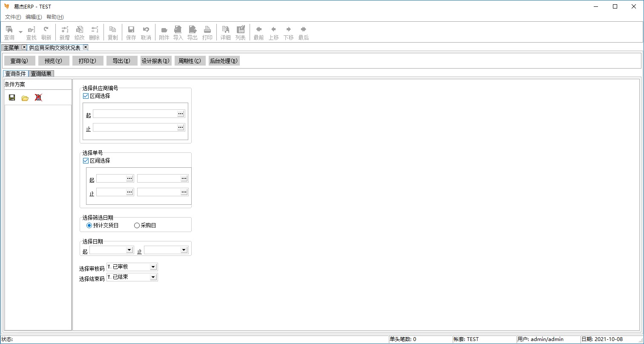Uncheck 区间选择 under 选择供应商编号
This screenshot has width=644, height=344.
point(86,96)
